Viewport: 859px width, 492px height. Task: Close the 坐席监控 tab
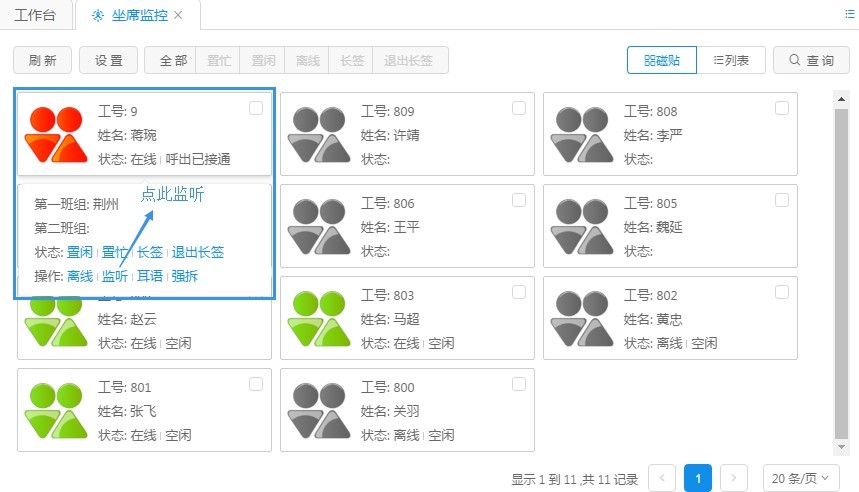(x=178, y=15)
